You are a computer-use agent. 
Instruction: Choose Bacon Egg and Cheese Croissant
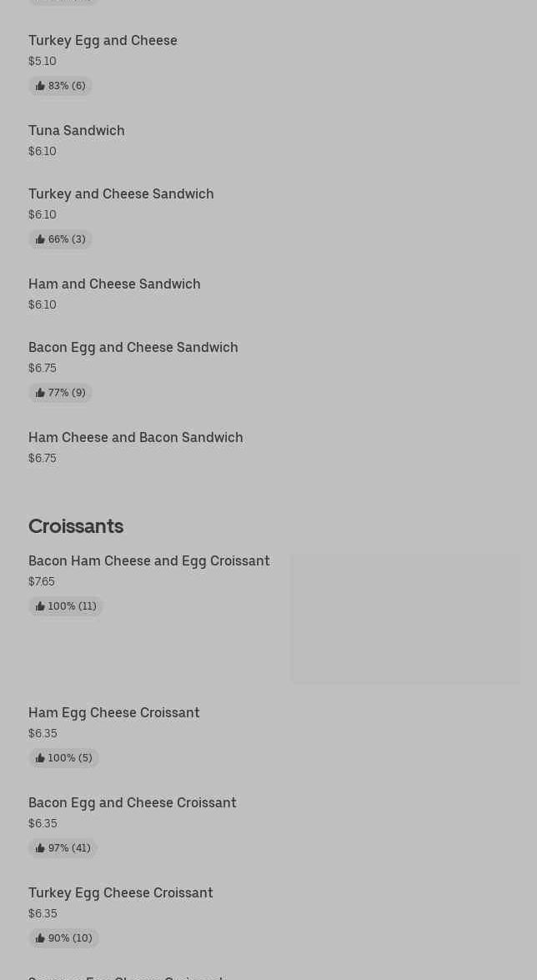pos(133,802)
